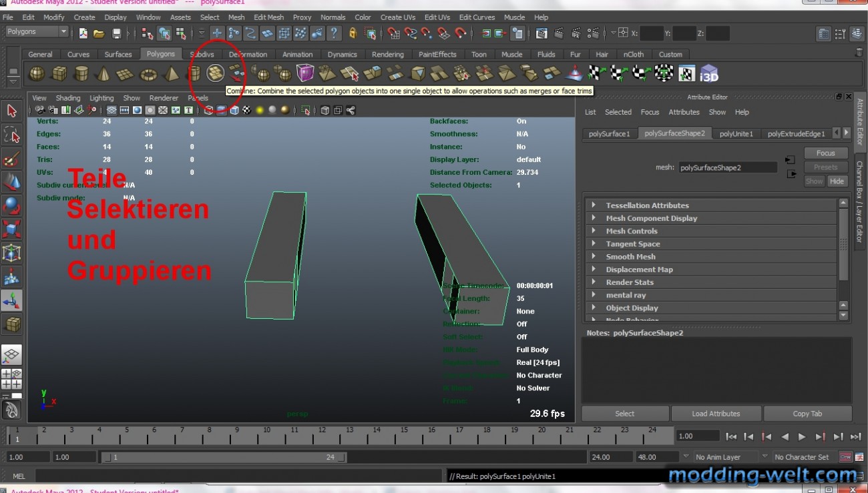Select the Select Tool arrow in toolbox
Screen dimensions: 868x493
pos(11,111)
